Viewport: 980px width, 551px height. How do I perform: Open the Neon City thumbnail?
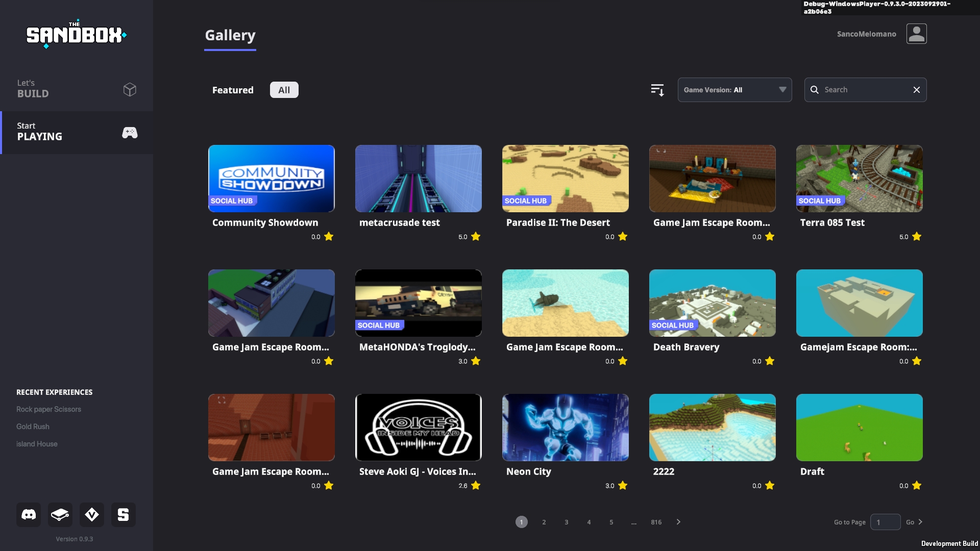click(x=565, y=427)
